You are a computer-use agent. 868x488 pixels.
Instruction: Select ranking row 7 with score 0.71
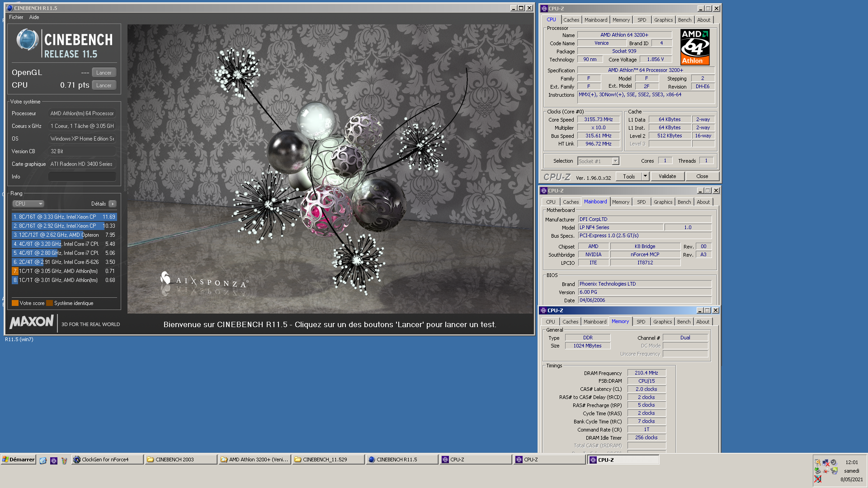(x=64, y=271)
